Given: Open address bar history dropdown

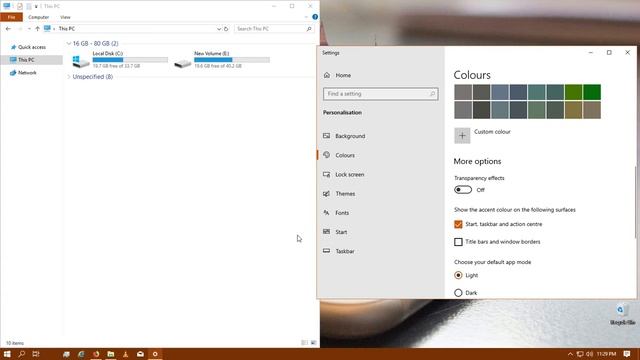Looking at the screenshot, I should [x=219, y=29].
